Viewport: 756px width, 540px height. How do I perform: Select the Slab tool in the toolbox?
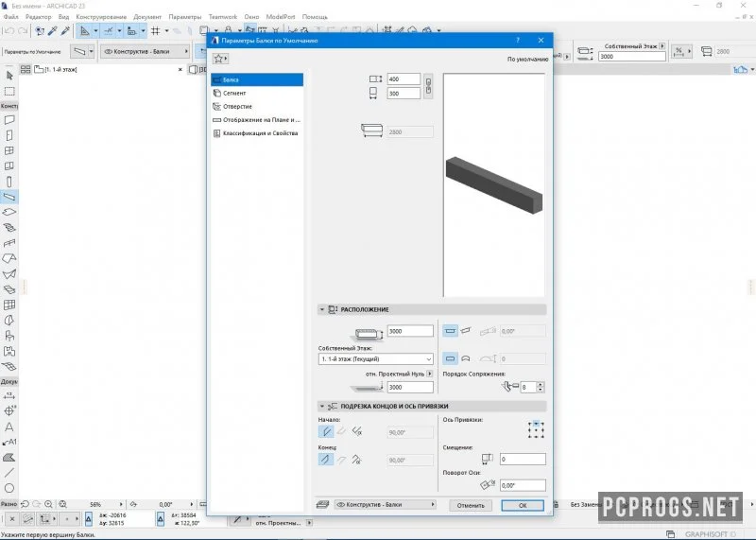(9, 213)
